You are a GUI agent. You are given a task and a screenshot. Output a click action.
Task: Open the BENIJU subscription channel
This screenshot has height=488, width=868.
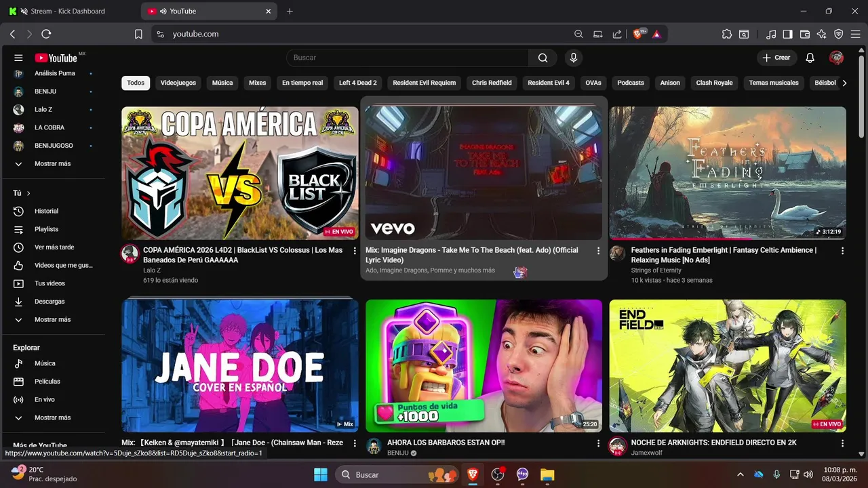(x=54, y=91)
